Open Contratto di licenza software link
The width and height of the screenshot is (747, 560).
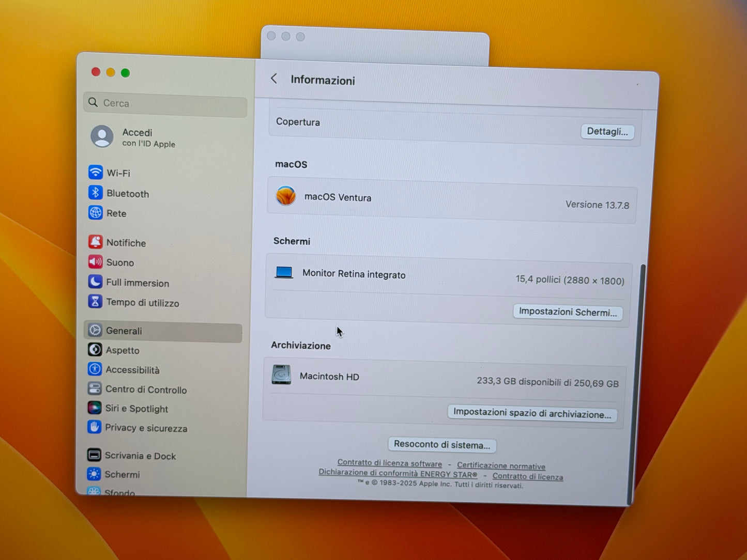pyautogui.click(x=390, y=463)
